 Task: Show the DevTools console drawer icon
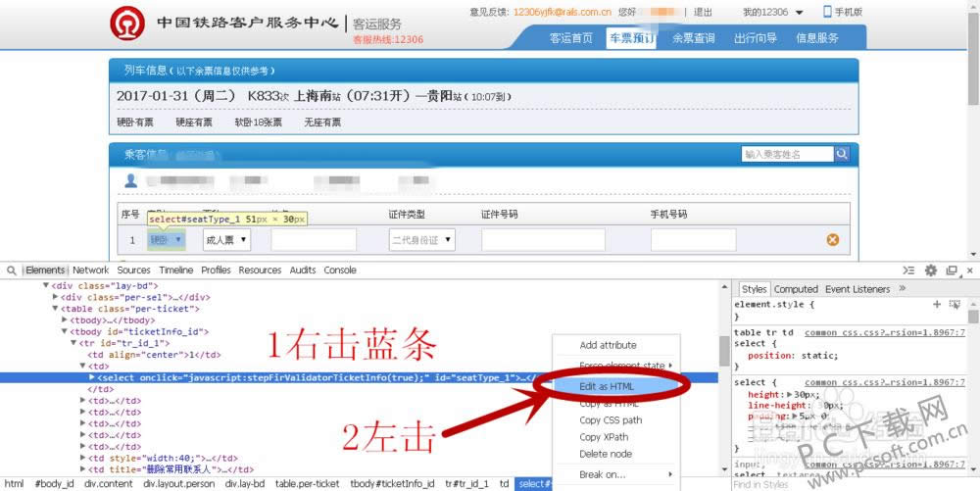908,270
